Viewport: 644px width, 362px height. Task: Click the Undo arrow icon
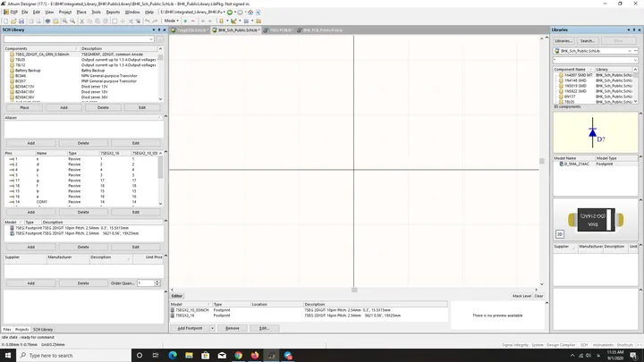(x=147, y=21)
